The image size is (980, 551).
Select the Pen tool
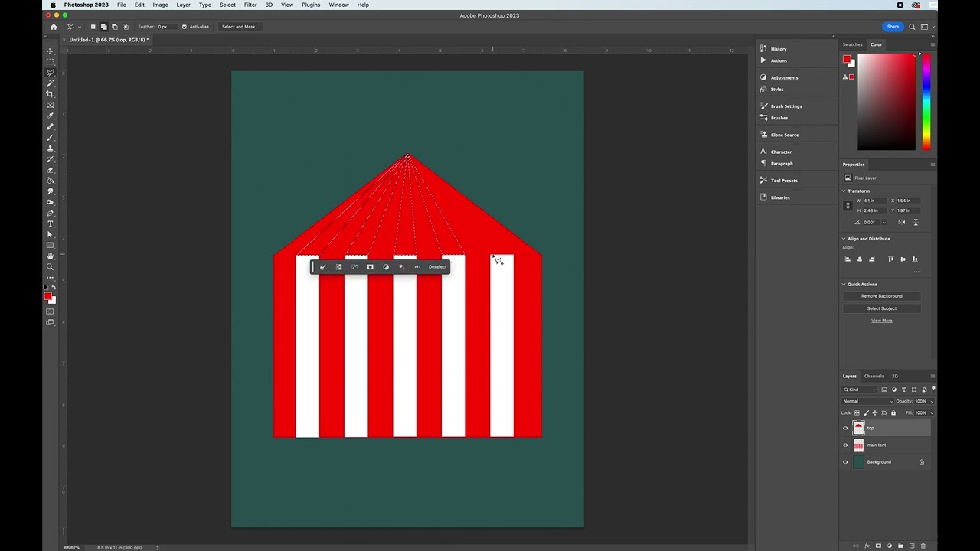[51, 213]
